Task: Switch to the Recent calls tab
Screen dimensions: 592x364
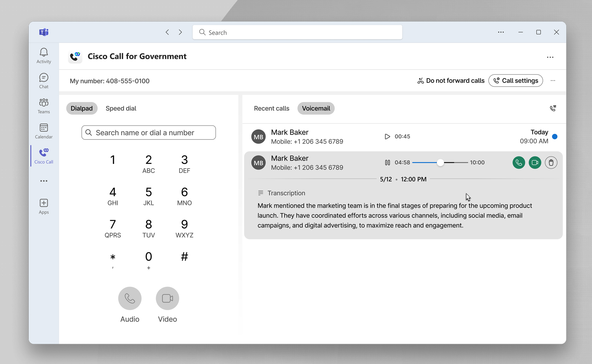Action: pyautogui.click(x=271, y=108)
